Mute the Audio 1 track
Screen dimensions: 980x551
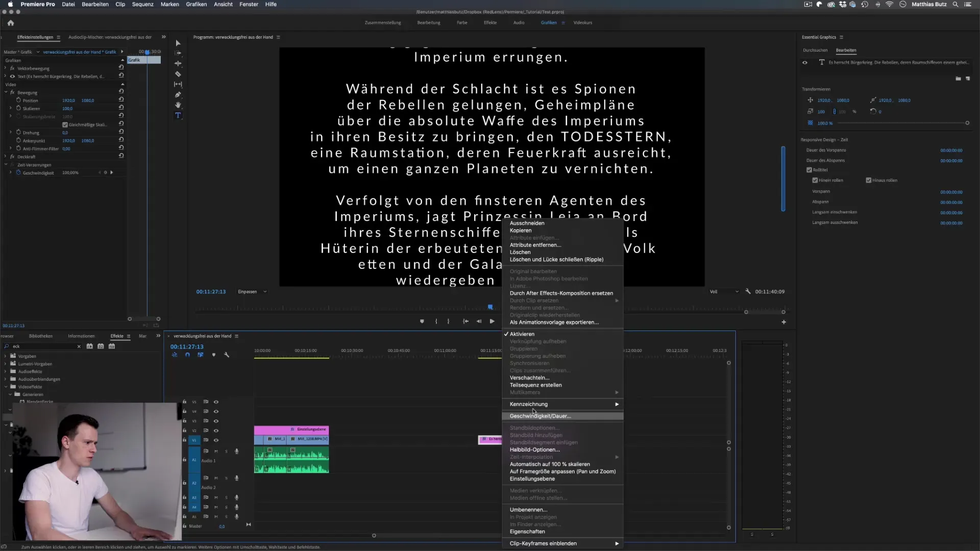pos(216,451)
